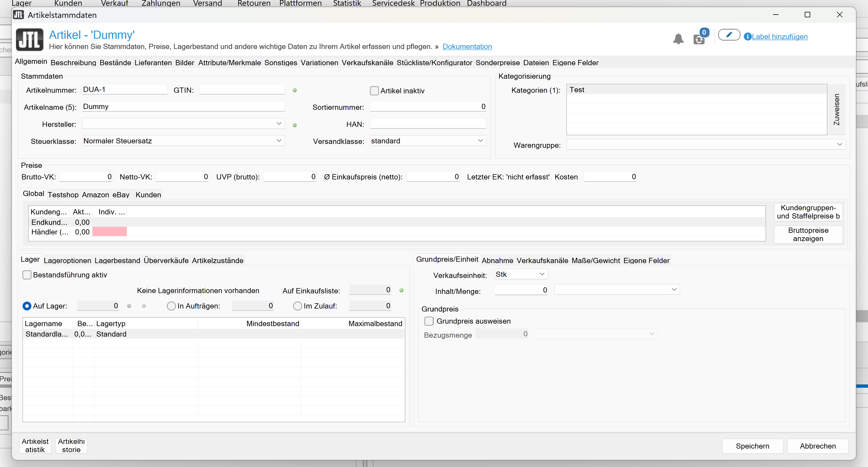Click green dot next to Auf Einkaufsliste
The image size is (868, 467).
[x=401, y=290]
